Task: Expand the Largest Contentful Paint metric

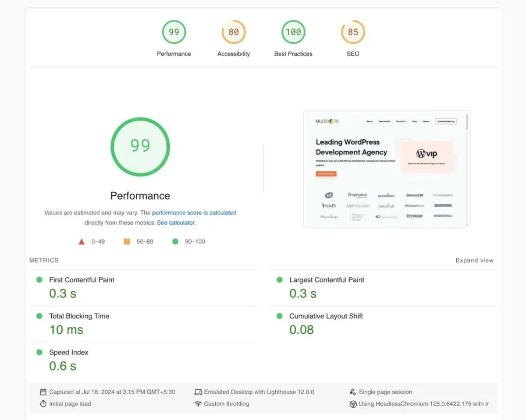Action: pos(384,288)
